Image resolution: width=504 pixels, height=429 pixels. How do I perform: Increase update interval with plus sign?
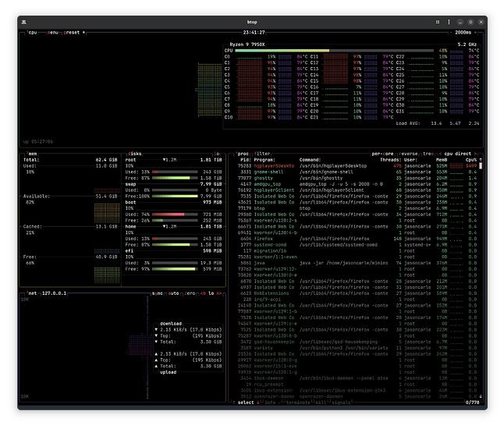(475, 33)
